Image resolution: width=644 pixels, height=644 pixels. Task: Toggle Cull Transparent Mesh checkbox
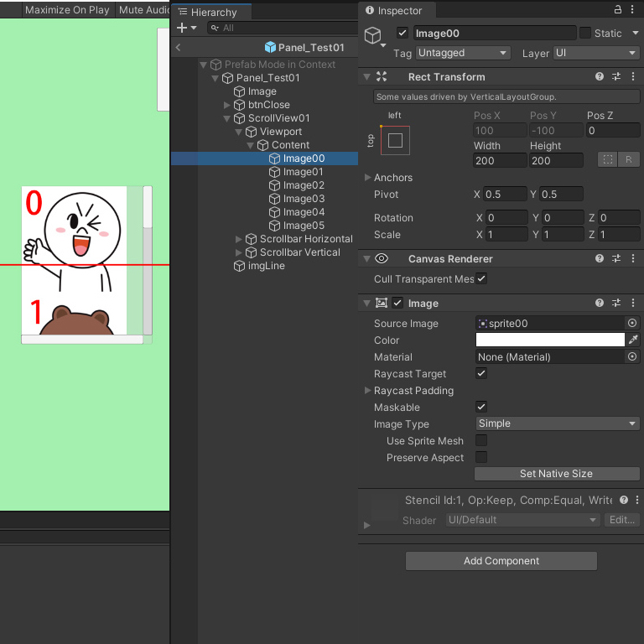click(x=481, y=278)
